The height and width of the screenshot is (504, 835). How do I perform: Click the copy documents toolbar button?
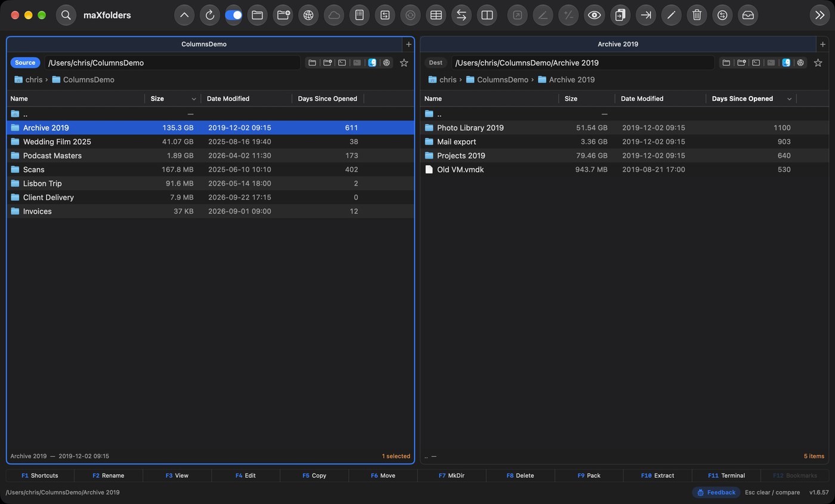(620, 15)
